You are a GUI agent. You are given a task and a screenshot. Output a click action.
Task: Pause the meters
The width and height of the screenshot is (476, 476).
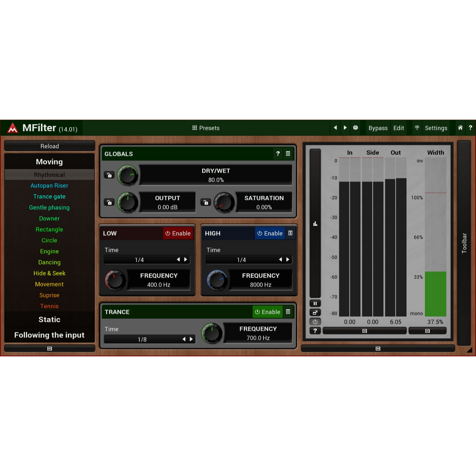(x=315, y=303)
